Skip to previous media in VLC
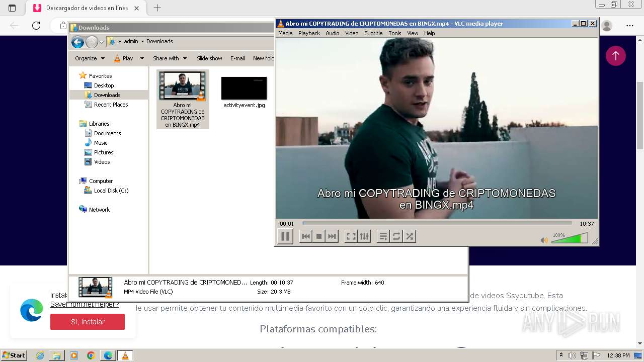Screen dimensions: 644x362 pos(305,236)
